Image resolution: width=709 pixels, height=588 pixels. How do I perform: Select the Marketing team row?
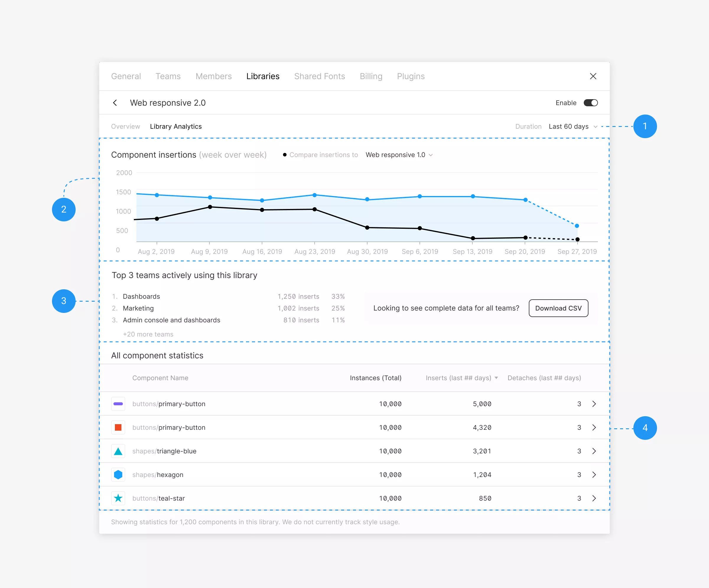coord(229,308)
